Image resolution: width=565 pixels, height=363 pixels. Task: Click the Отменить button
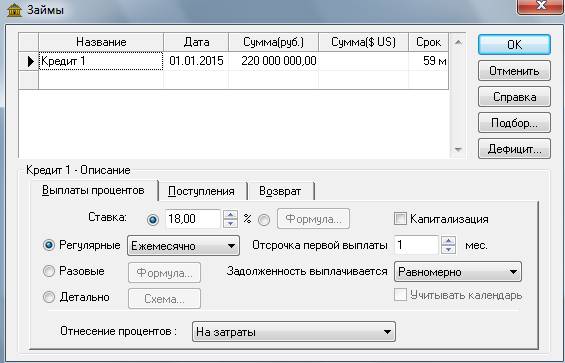click(514, 71)
